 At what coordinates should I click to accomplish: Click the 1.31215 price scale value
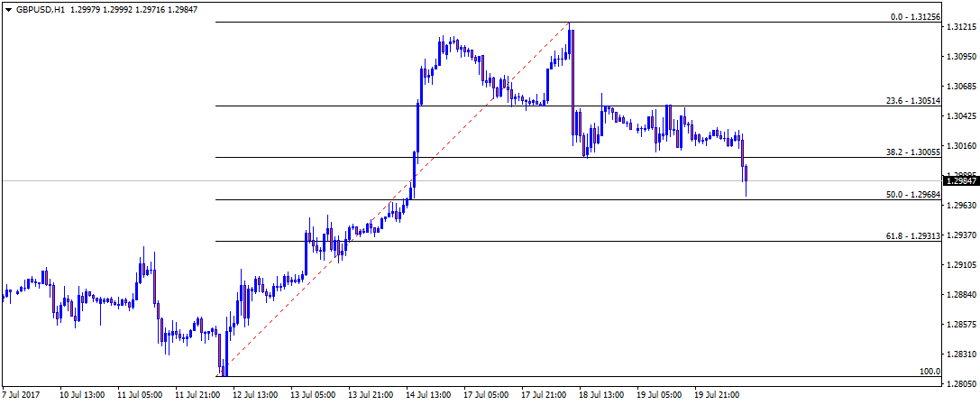(x=960, y=29)
